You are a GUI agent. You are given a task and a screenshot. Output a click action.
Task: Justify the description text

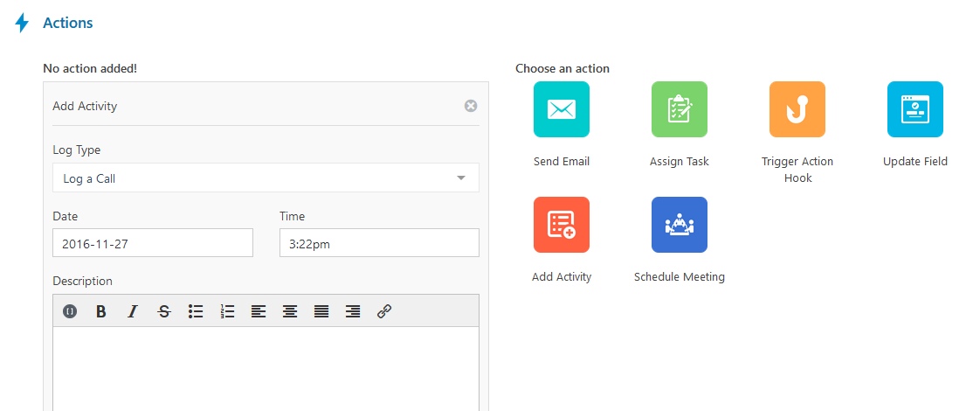tap(321, 311)
